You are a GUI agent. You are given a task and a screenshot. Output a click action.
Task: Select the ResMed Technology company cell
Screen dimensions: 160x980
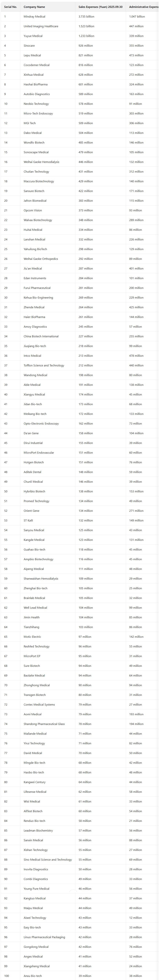pos(36,646)
